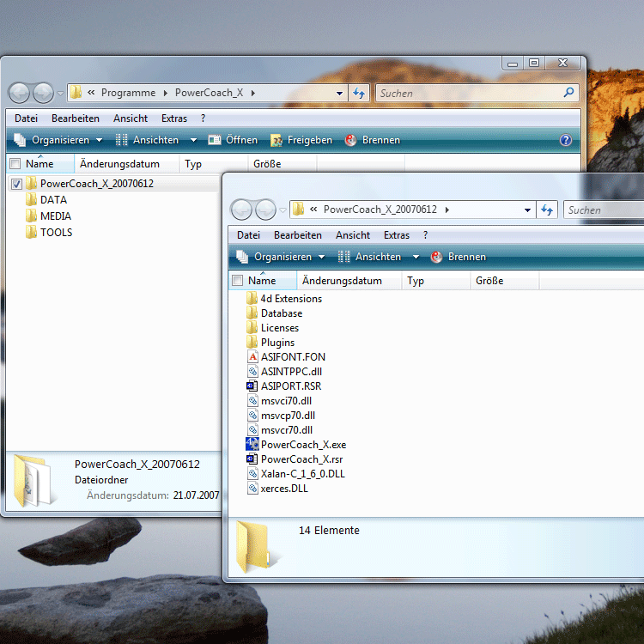This screenshot has height=644, width=644.
Task: Open Ansichten dropdown arrow in front window
Action: [416, 257]
